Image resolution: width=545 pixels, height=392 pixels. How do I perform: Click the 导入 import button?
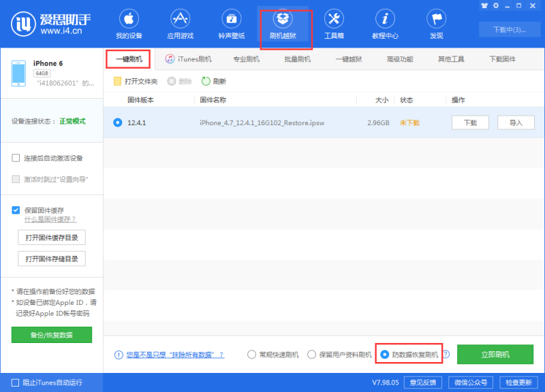[x=516, y=122]
